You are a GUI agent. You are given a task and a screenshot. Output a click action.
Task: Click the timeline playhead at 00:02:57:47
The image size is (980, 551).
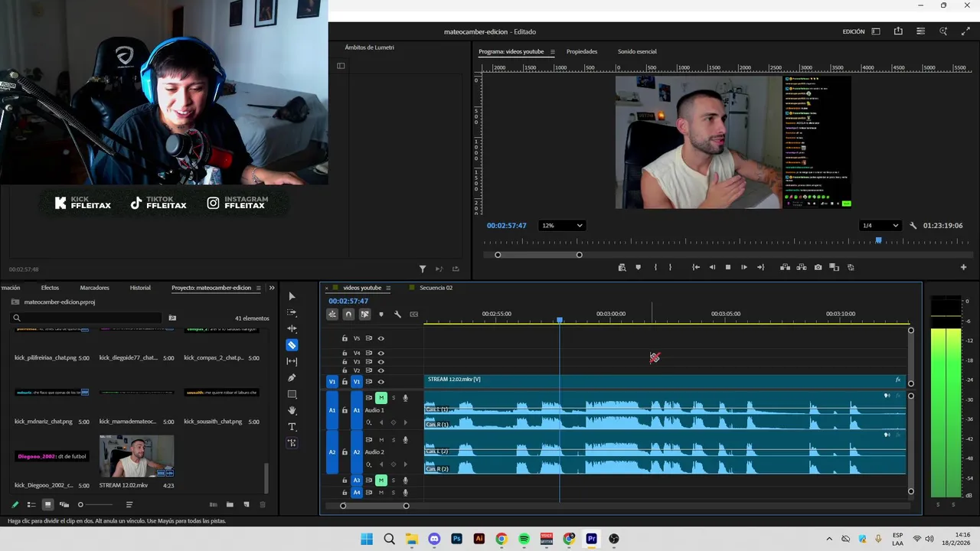coord(560,320)
